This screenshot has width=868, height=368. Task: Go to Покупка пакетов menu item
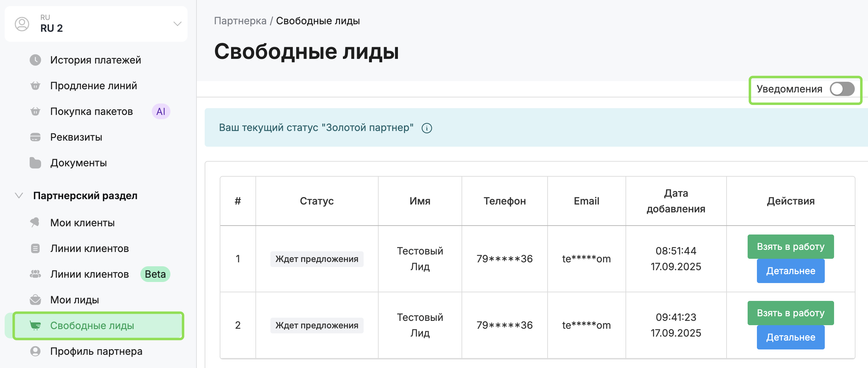click(91, 111)
